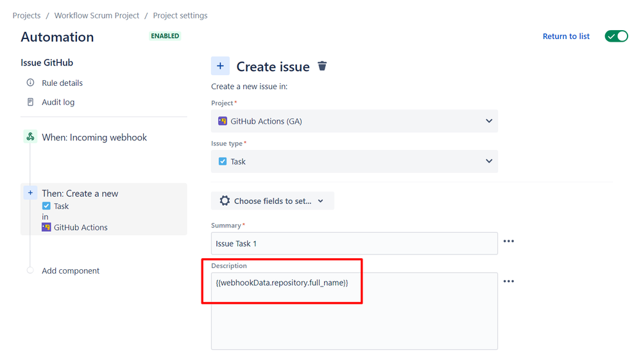Click the Issue GitHub rule name

[47, 63]
